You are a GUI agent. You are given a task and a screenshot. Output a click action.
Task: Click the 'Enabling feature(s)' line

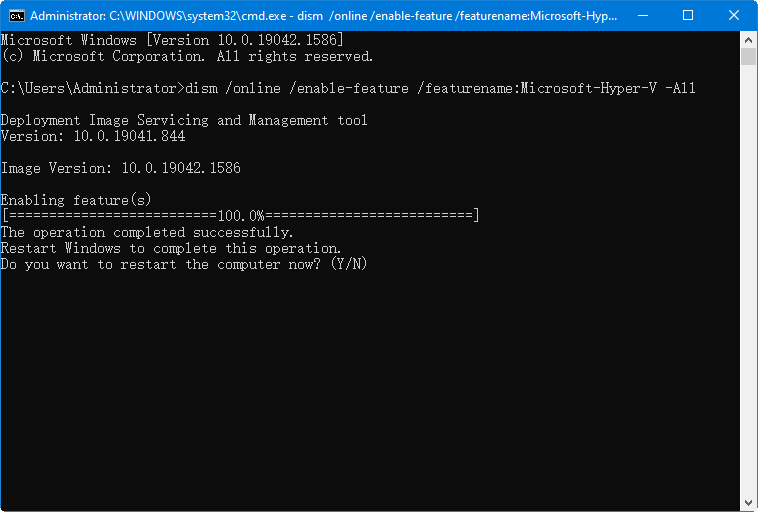(76, 200)
